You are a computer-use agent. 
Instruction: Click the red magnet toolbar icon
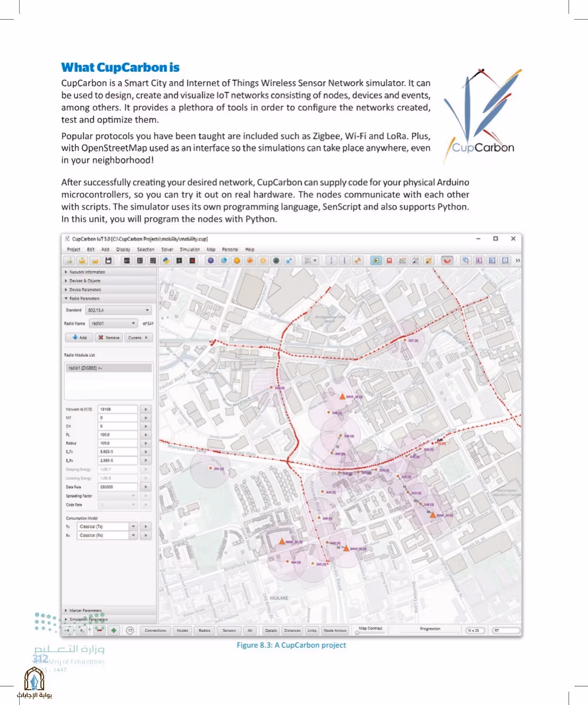(447, 261)
